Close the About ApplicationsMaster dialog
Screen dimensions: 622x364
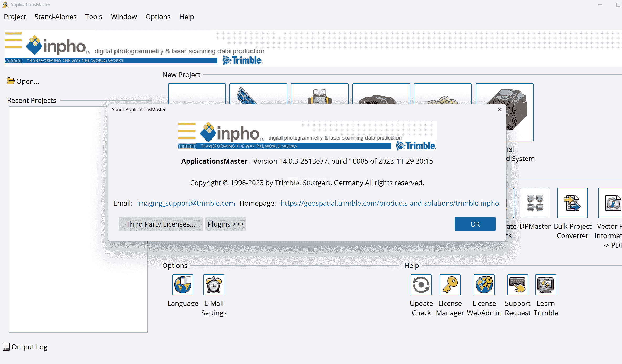pos(500,110)
